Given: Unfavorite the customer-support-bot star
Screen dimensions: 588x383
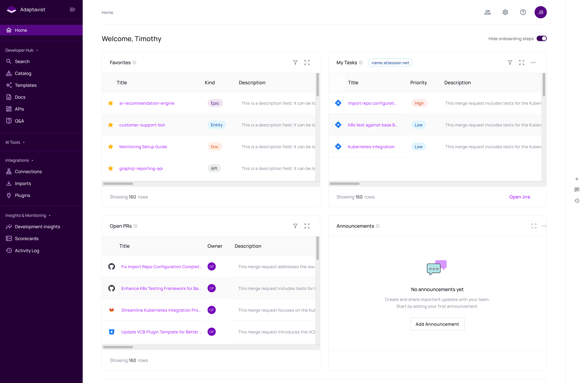Looking at the screenshot, I should point(111,125).
